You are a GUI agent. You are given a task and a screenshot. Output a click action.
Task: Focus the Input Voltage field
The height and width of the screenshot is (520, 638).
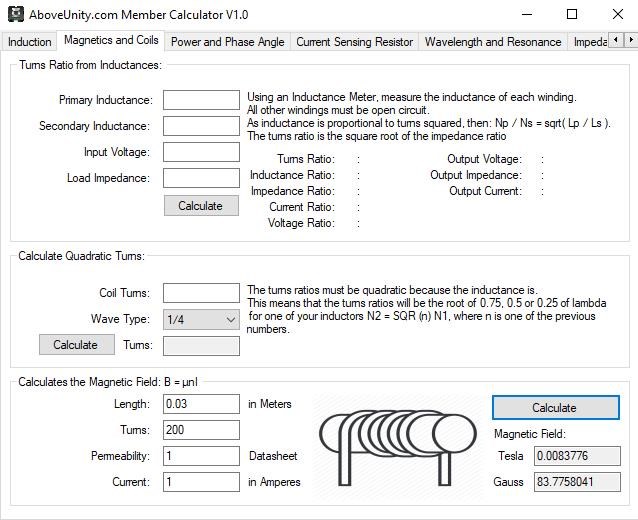(201, 152)
